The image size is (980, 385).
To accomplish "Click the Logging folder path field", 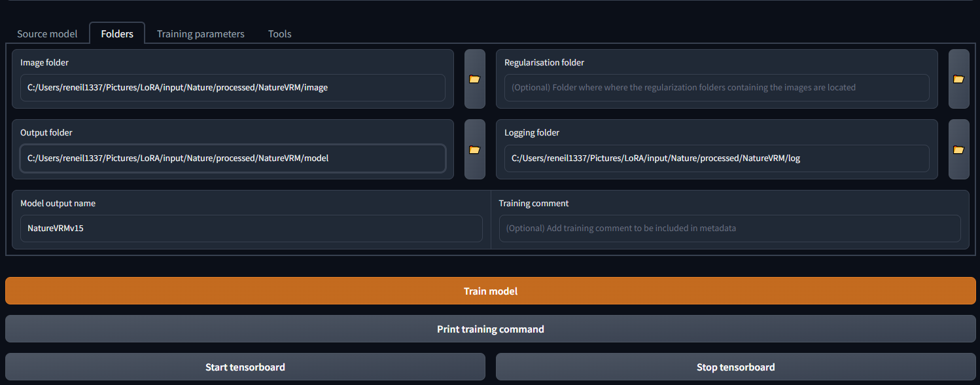I will point(716,158).
